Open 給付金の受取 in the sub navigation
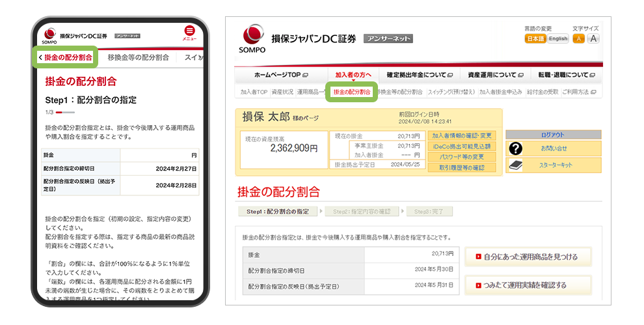This screenshot has width=644, height=325. (543, 92)
